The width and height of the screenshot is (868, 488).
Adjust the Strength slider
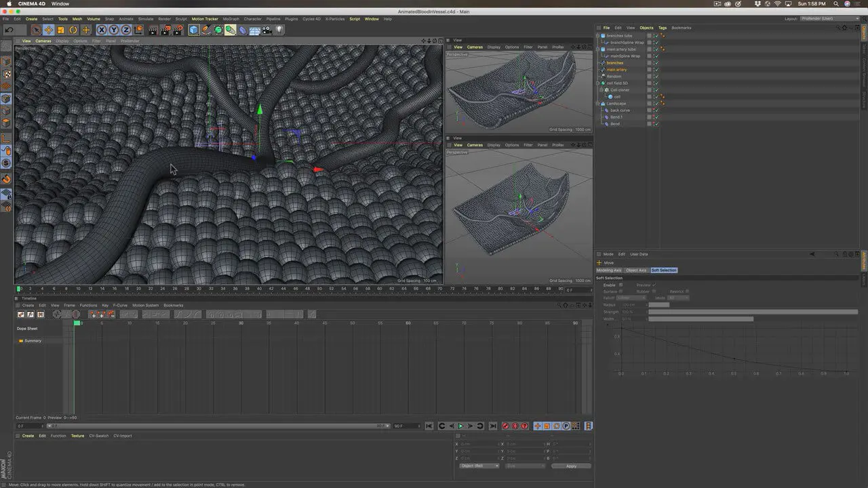pyautogui.click(x=753, y=312)
